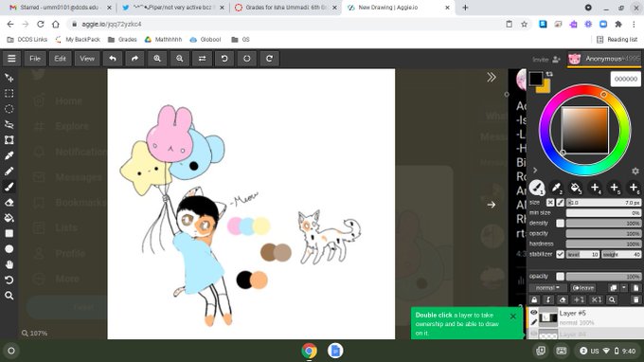Screen dimensions: 644x362
Task: Open color picker settings gear
Action: coord(635,171)
